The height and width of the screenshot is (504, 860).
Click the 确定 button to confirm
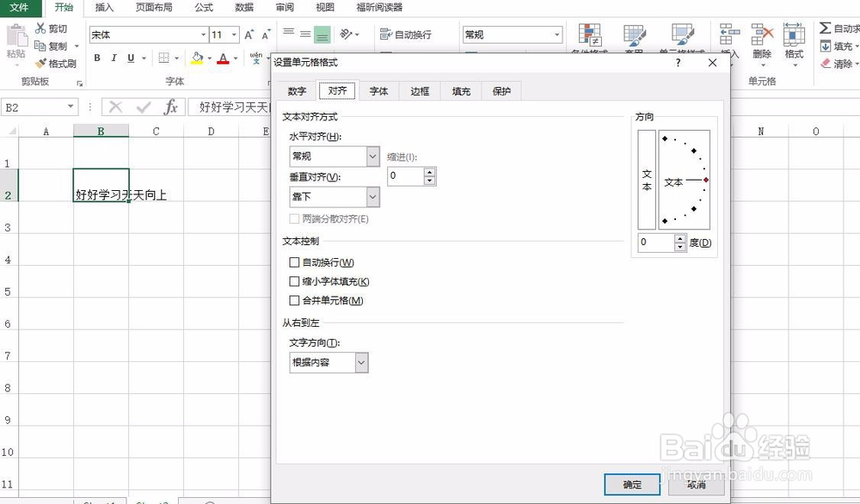[632, 484]
